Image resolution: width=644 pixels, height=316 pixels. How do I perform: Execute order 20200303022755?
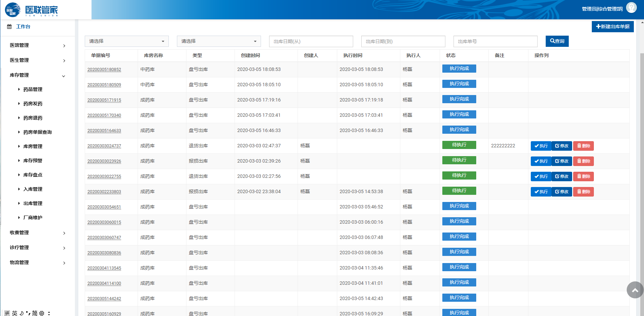(x=541, y=176)
